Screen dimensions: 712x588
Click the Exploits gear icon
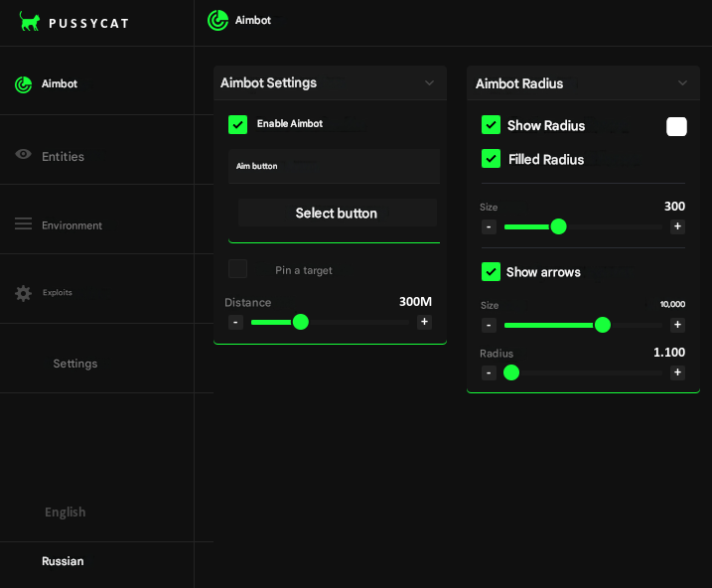[23, 293]
